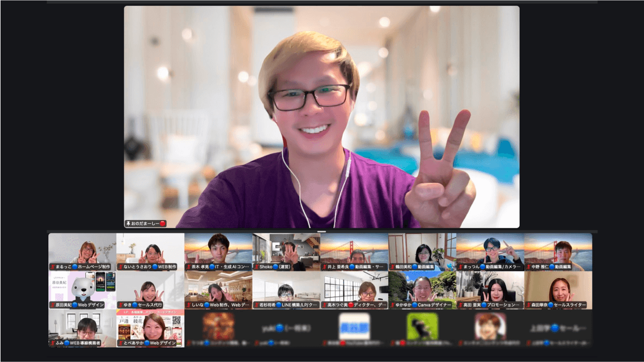Image resolution: width=644 pixels, height=362 pixels.
Task: Click muted mic icon on ゆかゆか tile
Action: pyautogui.click(x=393, y=305)
